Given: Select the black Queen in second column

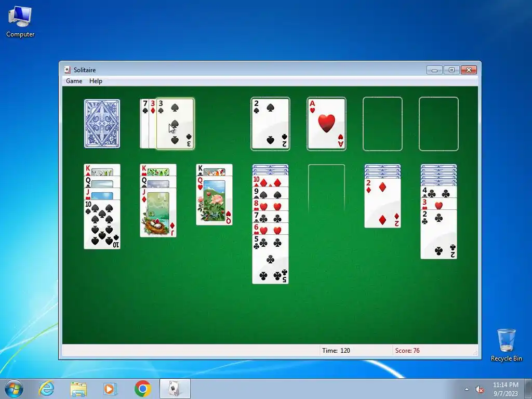Looking at the screenshot, I should tap(158, 182).
